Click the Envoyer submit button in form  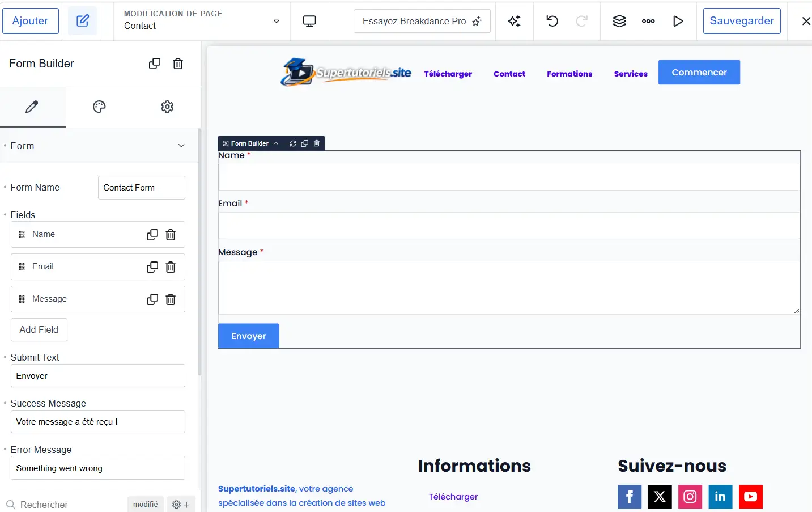[x=249, y=336]
